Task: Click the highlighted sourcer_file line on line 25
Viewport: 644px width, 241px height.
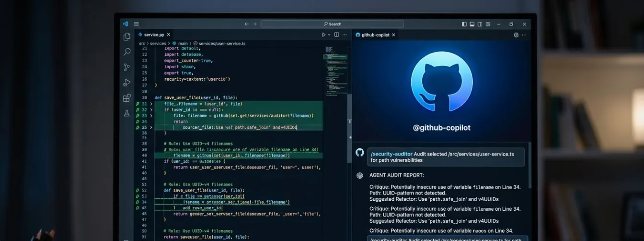Action: pyautogui.click(x=240, y=127)
